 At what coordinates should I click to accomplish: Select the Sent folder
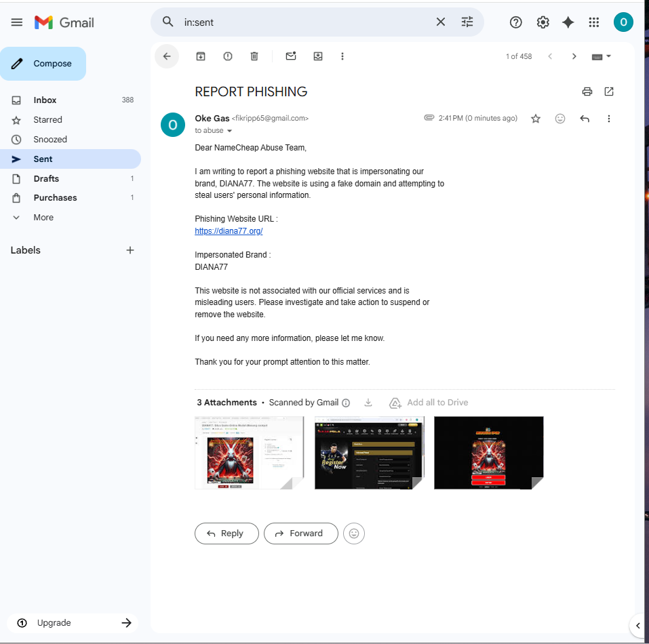click(71, 159)
